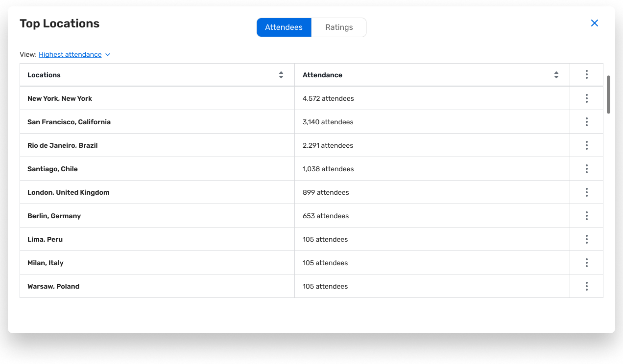The height and width of the screenshot is (364, 623).
Task: Click the vertical scrollbar thumb
Action: click(609, 94)
